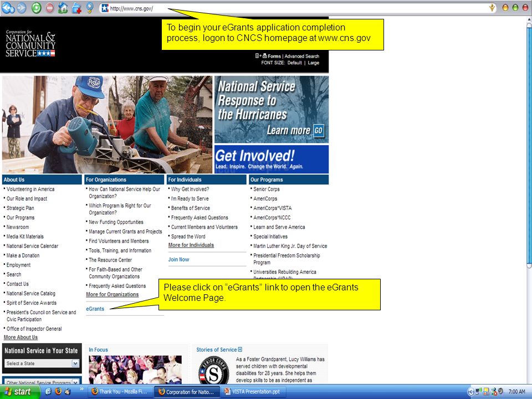Switch to Corporation for Natio... taskbar window
532x399 pixels.
click(186, 392)
